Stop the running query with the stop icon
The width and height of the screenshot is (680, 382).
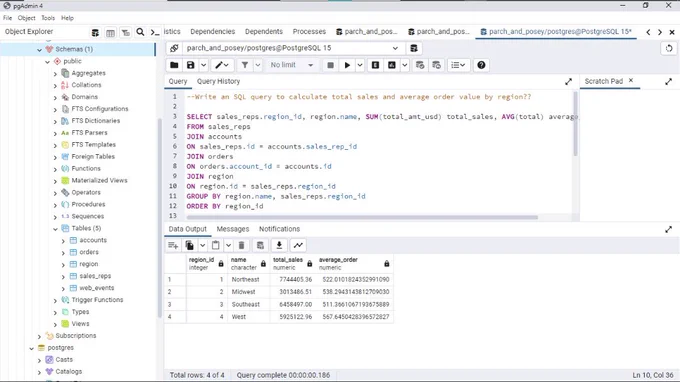330,65
